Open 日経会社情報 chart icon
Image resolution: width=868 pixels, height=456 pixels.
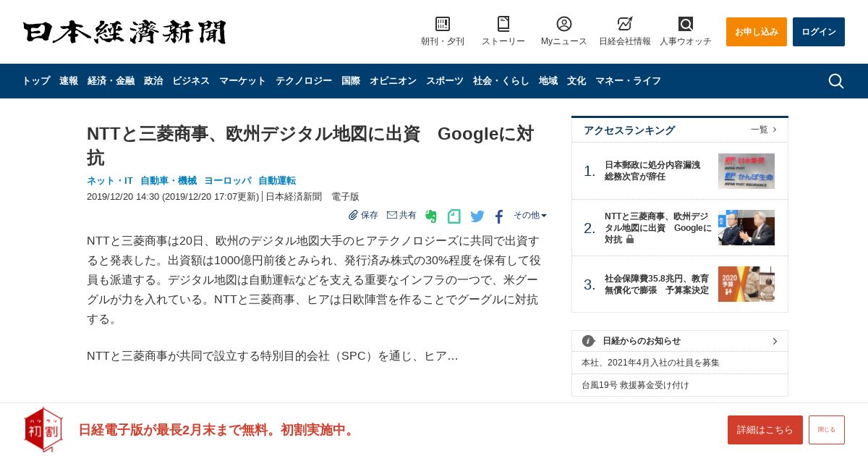pyautogui.click(x=625, y=24)
